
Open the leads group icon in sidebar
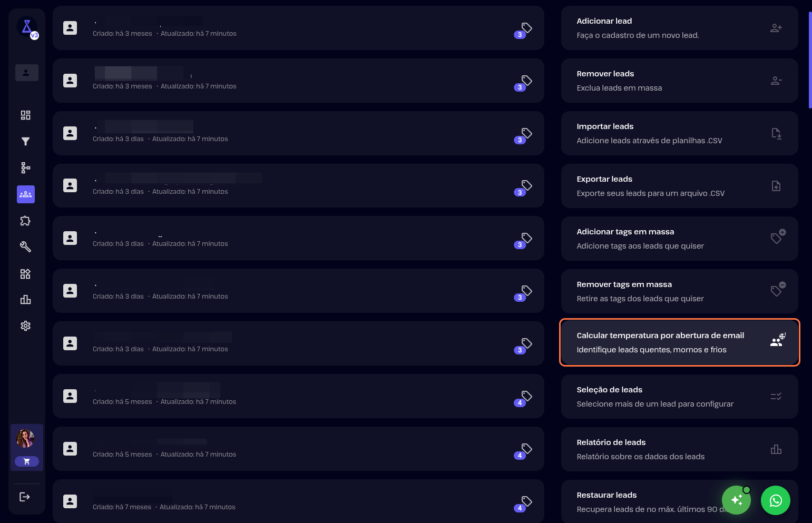(x=25, y=194)
